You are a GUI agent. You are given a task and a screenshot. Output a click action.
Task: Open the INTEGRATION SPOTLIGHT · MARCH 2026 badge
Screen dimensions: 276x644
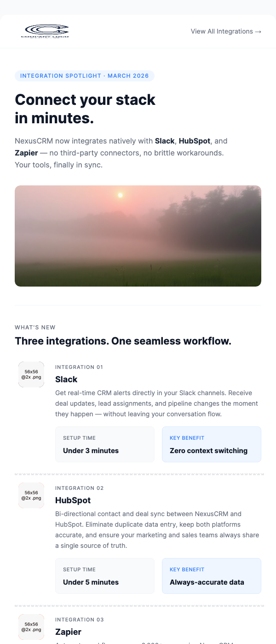pyautogui.click(x=85, y=76)
